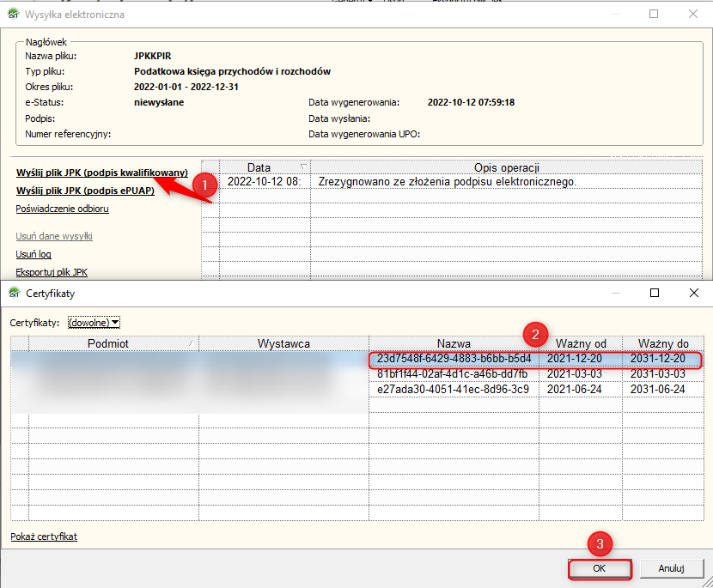This screenshot has height=588, width=713.
Task: Maximize the Wysyłka elektroniczna window
Action: (654, 14)
